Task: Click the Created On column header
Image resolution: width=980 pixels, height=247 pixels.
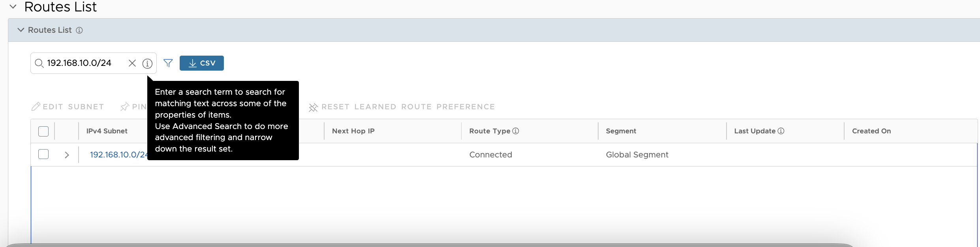Action: (871, 131)
